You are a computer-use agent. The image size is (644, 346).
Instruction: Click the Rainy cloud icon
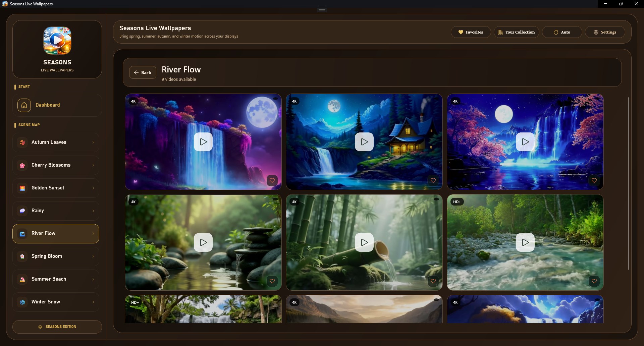tap(22, 211)
